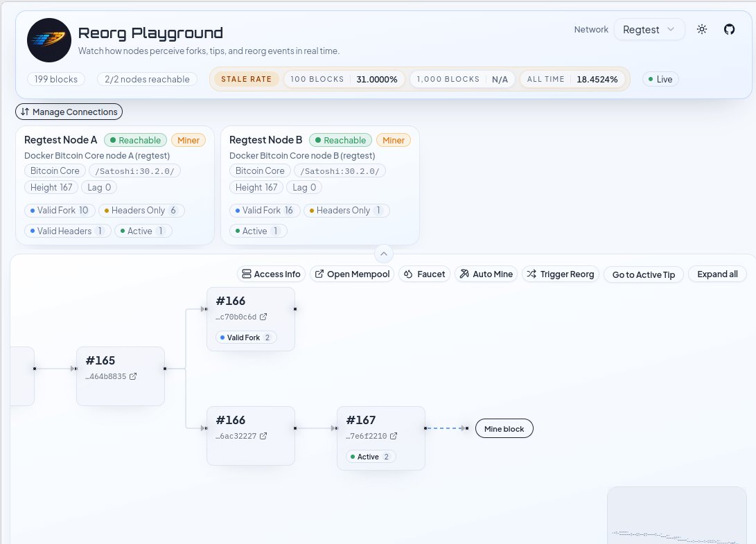Click the Manage Connections button
This screenshot has height=544, width=756.
coord(69,112)
